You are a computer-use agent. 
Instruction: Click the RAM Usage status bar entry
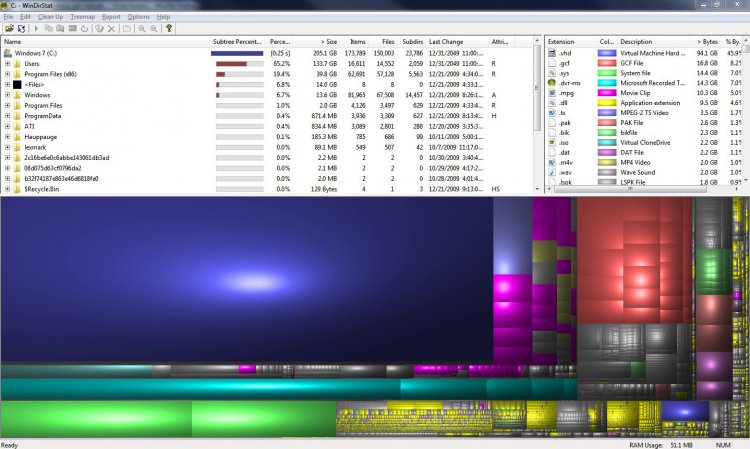tap(661, 445)
